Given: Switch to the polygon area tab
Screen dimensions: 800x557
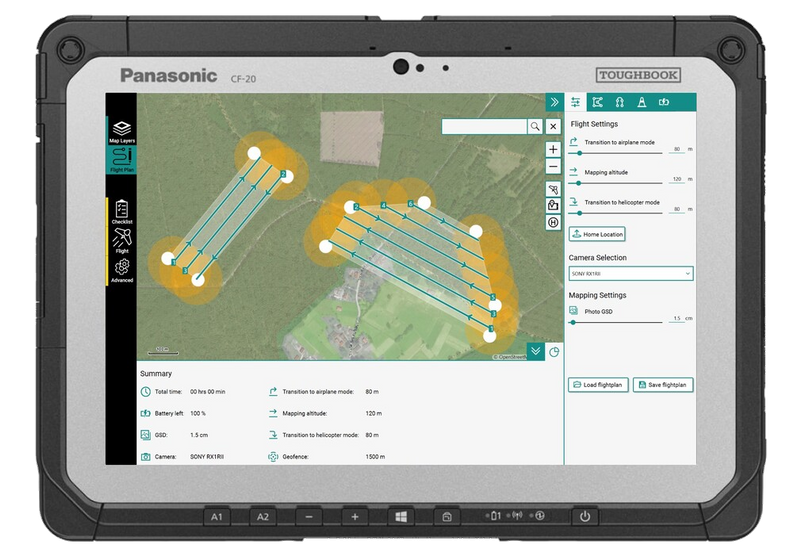Looking at the screenshot, I should [x=597, y=102].
